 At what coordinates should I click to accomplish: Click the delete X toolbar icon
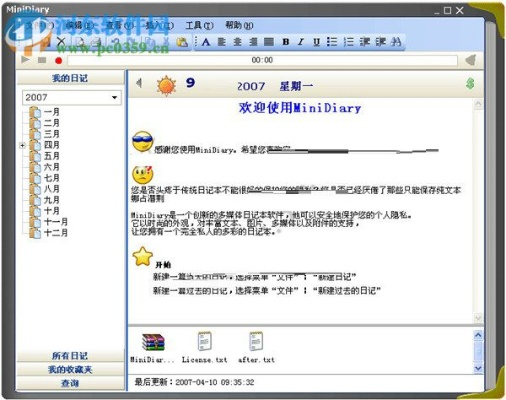[x=61, y=42]
